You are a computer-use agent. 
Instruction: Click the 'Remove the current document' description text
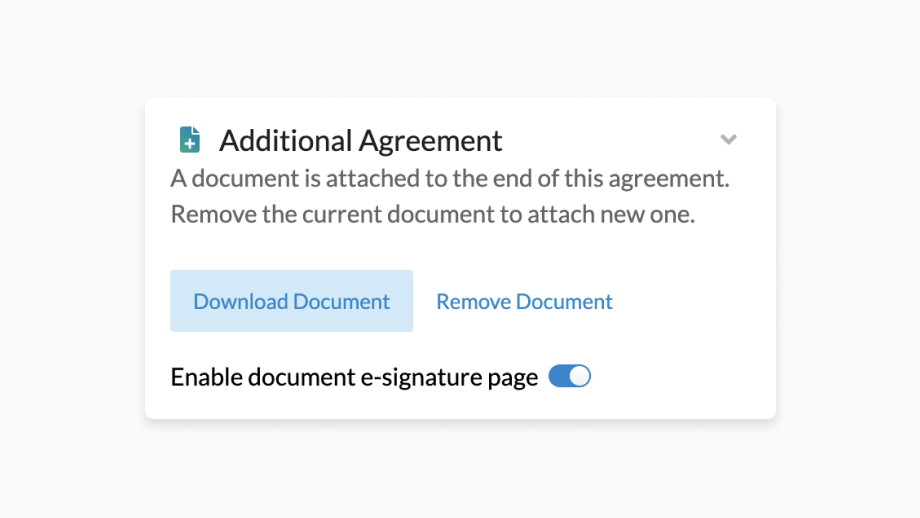point(432,214)
